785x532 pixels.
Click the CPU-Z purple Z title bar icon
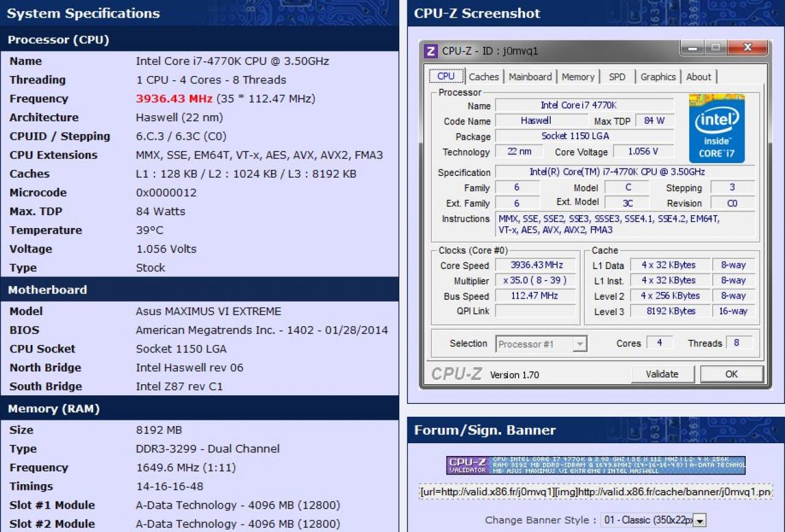(431, 51)
